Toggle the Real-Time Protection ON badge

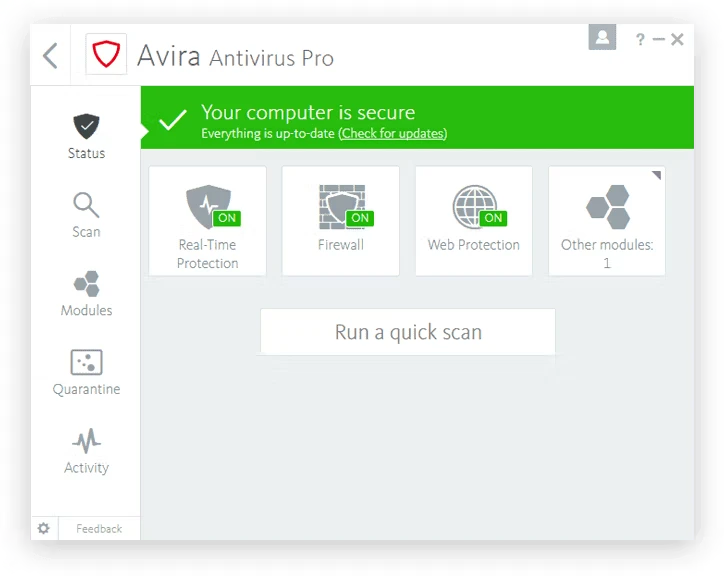227,218
